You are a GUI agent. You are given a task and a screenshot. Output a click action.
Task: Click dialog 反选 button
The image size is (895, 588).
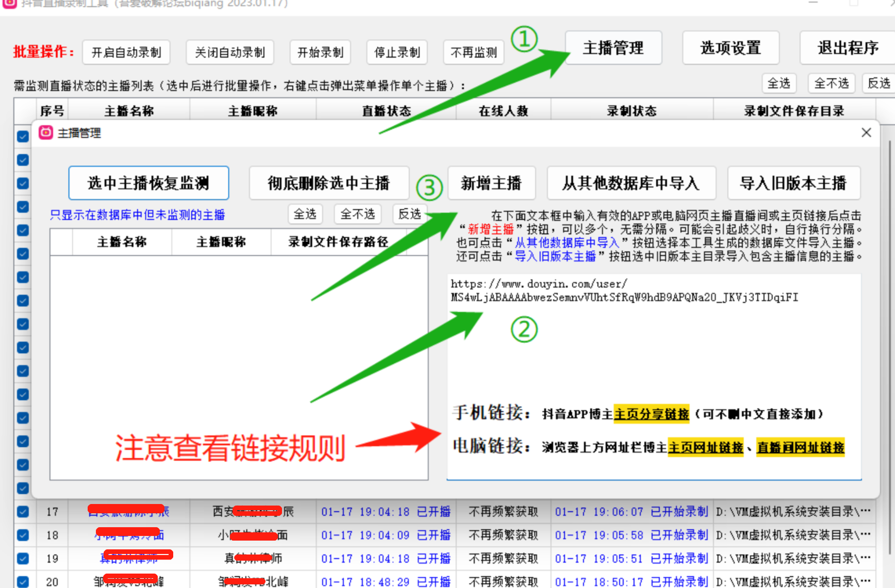tap(410, 214)
